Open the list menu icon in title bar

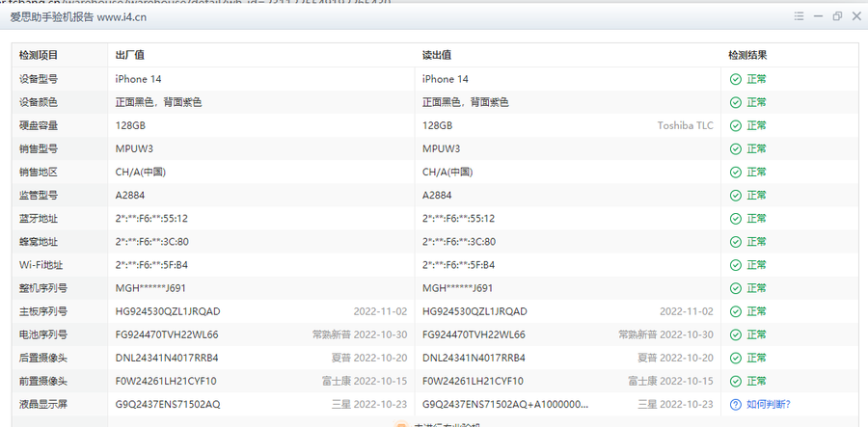798,17
